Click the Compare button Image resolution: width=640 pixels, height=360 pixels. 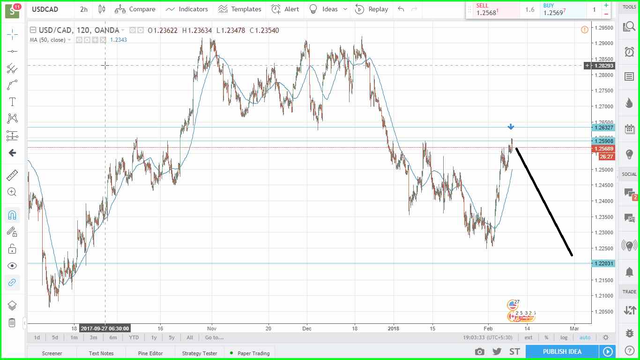pos(135,9)
